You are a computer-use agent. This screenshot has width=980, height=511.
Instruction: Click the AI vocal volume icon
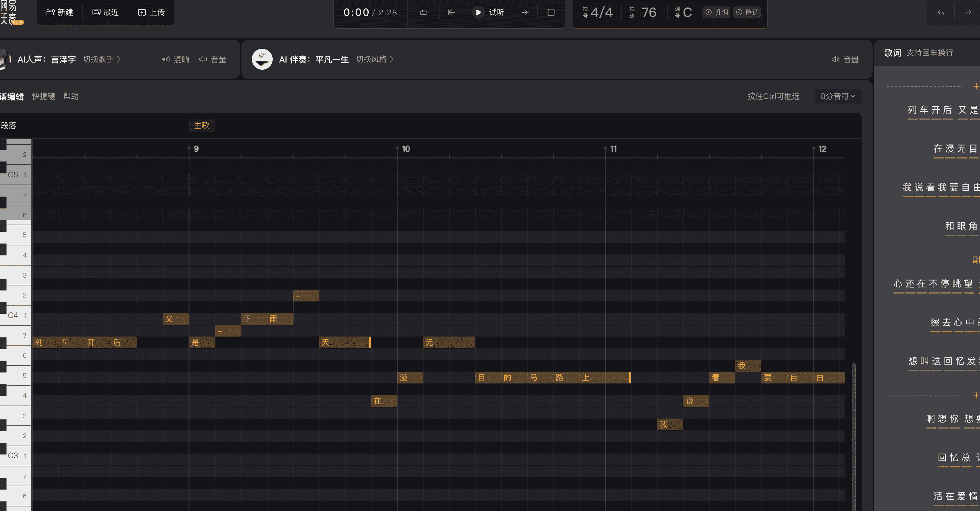tap(203, 59)
